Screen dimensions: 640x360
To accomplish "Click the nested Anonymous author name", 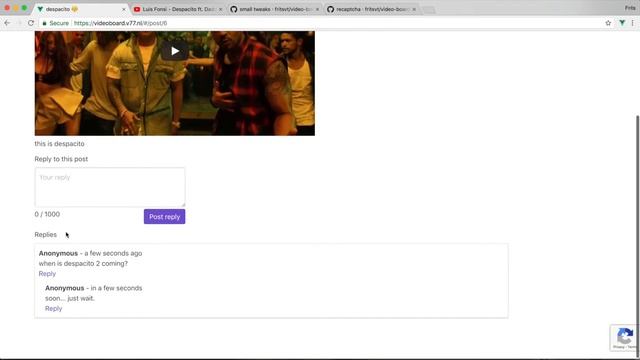I will [x=64, y=288].
